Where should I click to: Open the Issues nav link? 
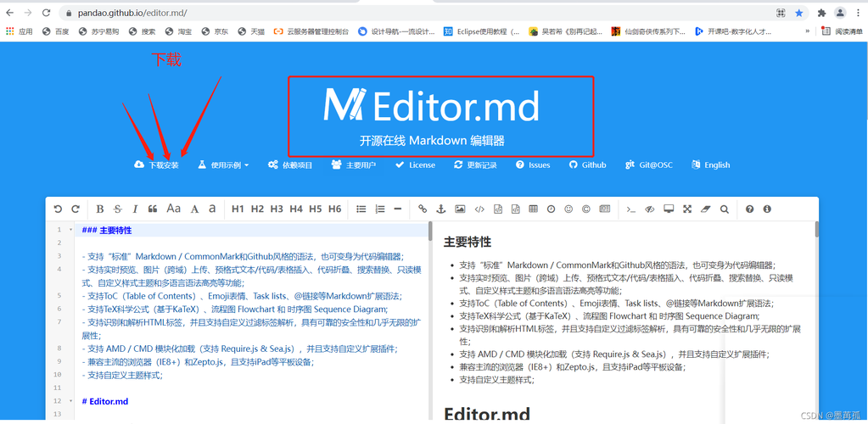(x=533, y=165)
